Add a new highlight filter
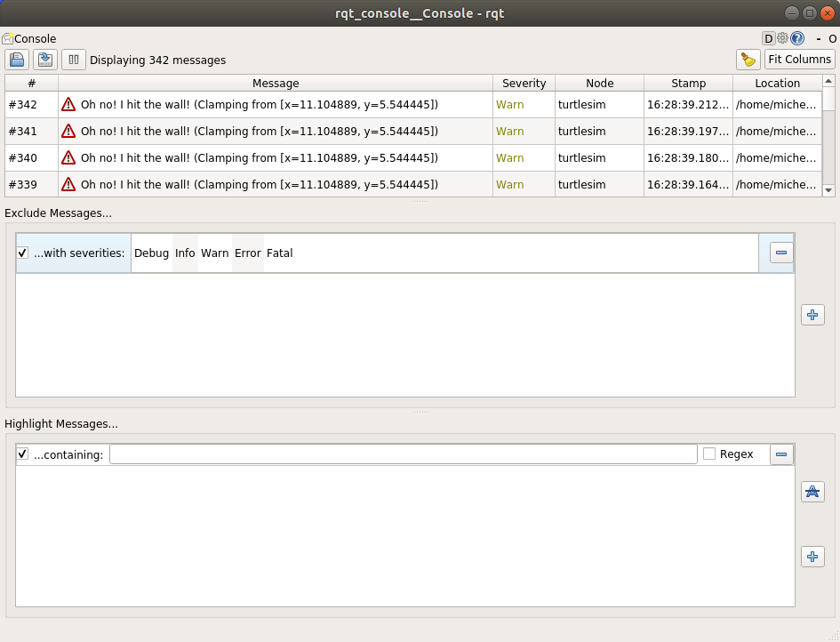840x642 pixels. [812, 557]
